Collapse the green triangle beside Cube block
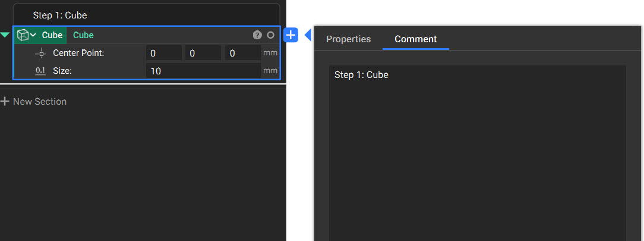The width and height of the screenshot is (644, 241). (x=5, y=35)
